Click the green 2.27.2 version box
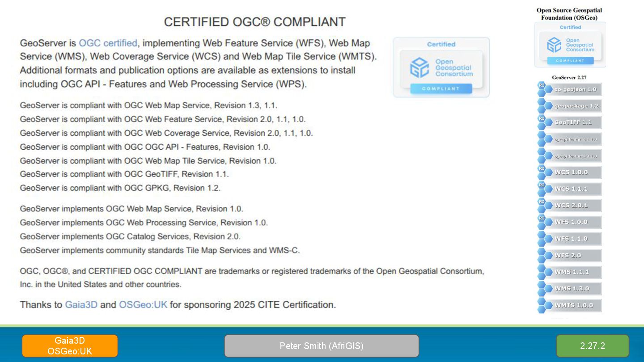644x362 pixels. [593, 346]
